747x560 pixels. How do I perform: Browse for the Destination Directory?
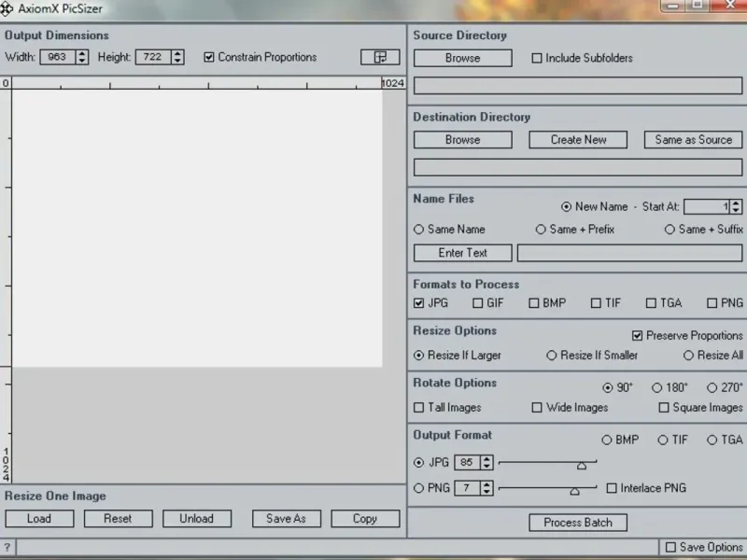[x=463, y=140]
